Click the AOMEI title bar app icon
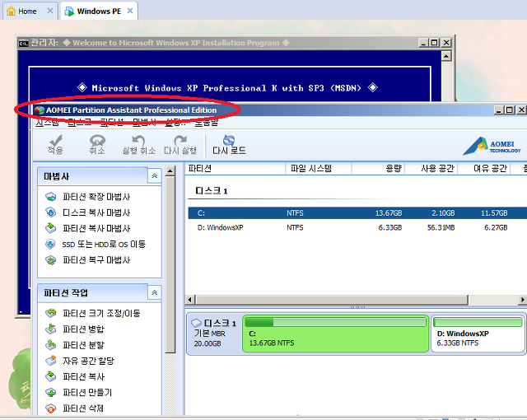527x420 pixels. 40,110
